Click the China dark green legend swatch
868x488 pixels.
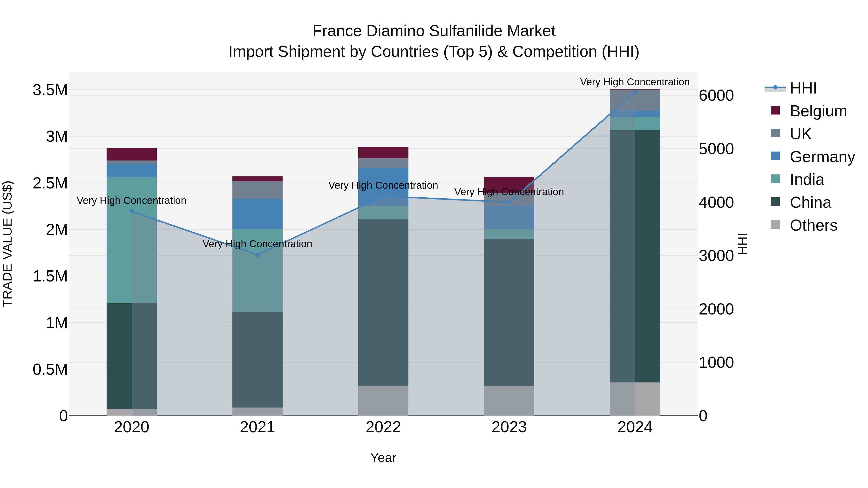point(775,202)
